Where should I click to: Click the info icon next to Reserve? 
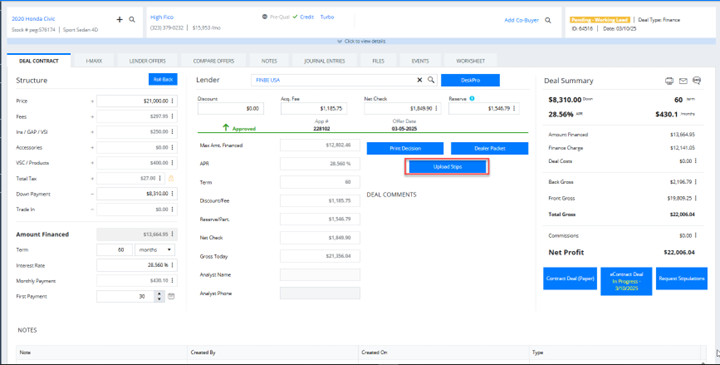tap(472, 98)
